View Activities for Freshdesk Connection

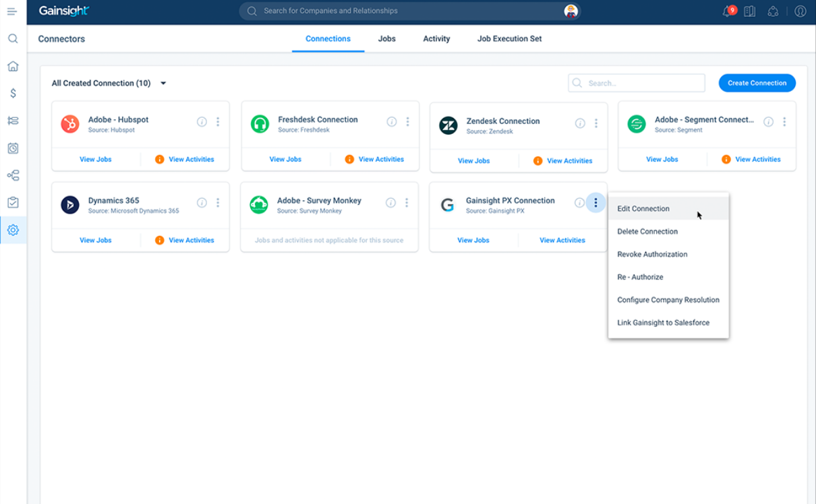(381, 160)
